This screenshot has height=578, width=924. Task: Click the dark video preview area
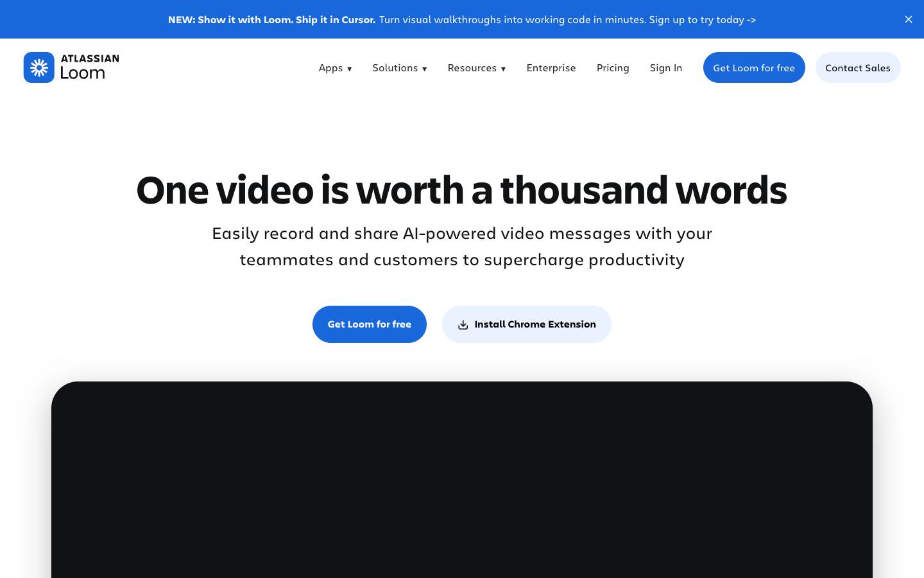click(x=462, y=480)
